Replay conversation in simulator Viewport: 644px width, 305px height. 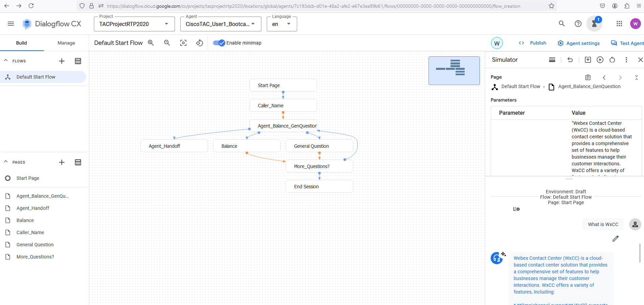[600, 60]
